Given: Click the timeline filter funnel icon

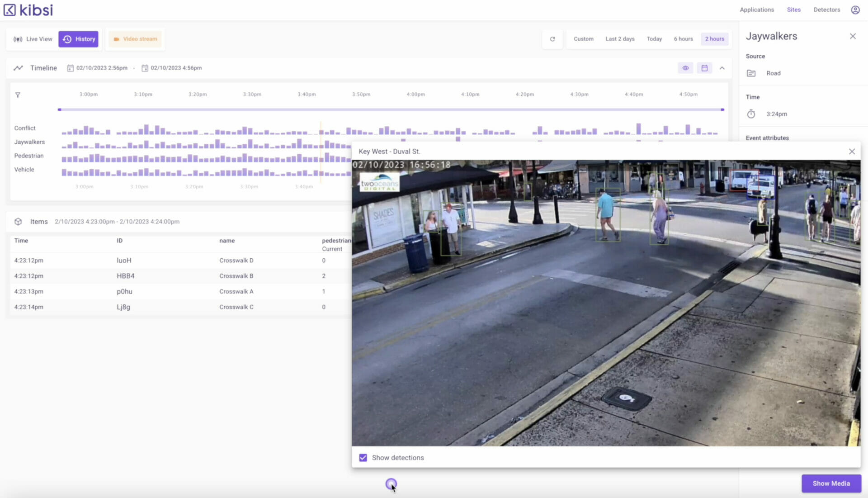Looking at the screenshot, I should [18, 95].
